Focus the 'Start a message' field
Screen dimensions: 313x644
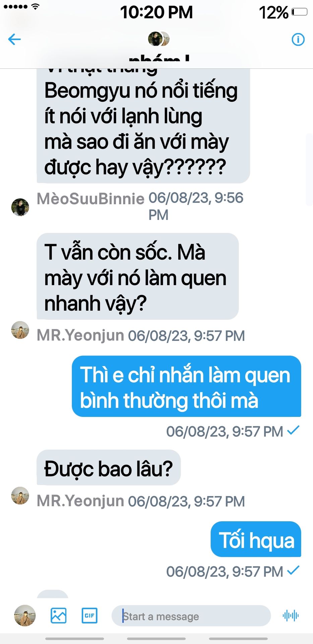click(x=191, y=616)
